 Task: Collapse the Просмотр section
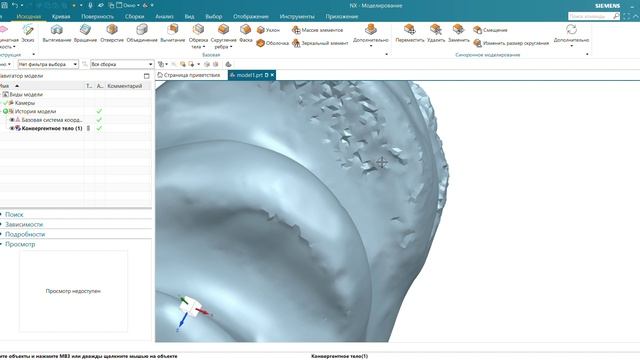pyautogui.click(x=20, y=244)
